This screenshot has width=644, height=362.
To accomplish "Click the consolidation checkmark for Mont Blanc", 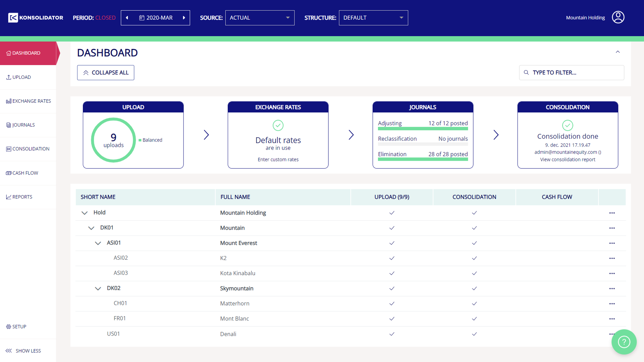I will [474, 319].
